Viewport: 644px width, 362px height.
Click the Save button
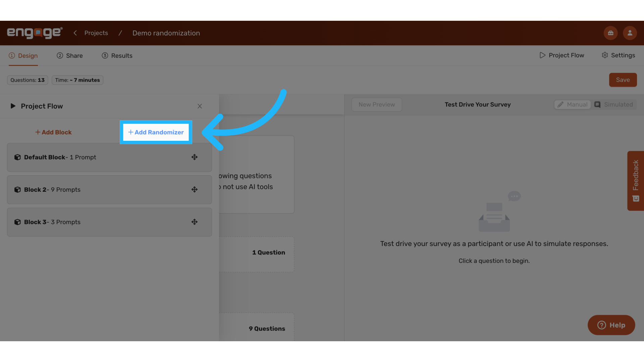click(x=623, y=80)
